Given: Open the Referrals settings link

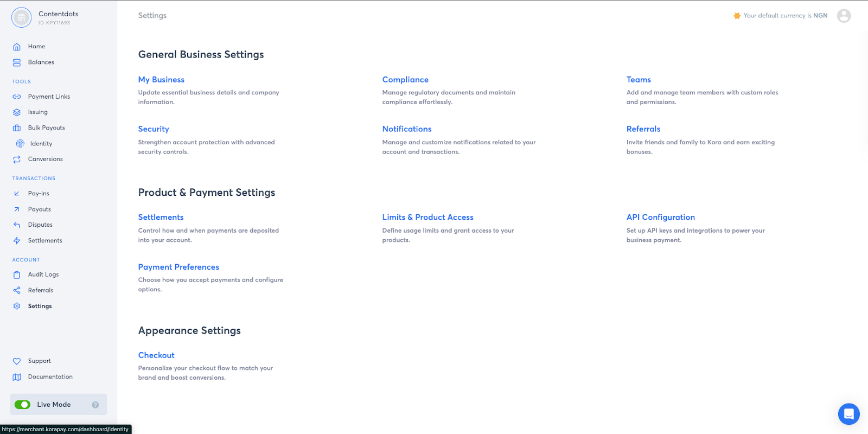Looking at the screenshot, I should (643, 129).
